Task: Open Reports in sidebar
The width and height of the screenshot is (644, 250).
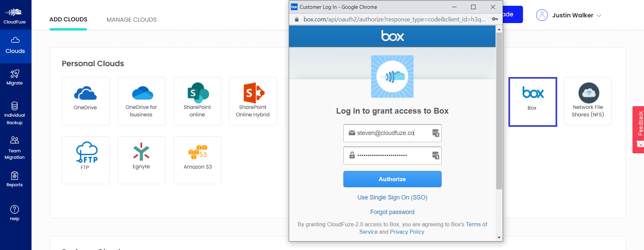Action: pyautogui.click(x=15, y=179)
